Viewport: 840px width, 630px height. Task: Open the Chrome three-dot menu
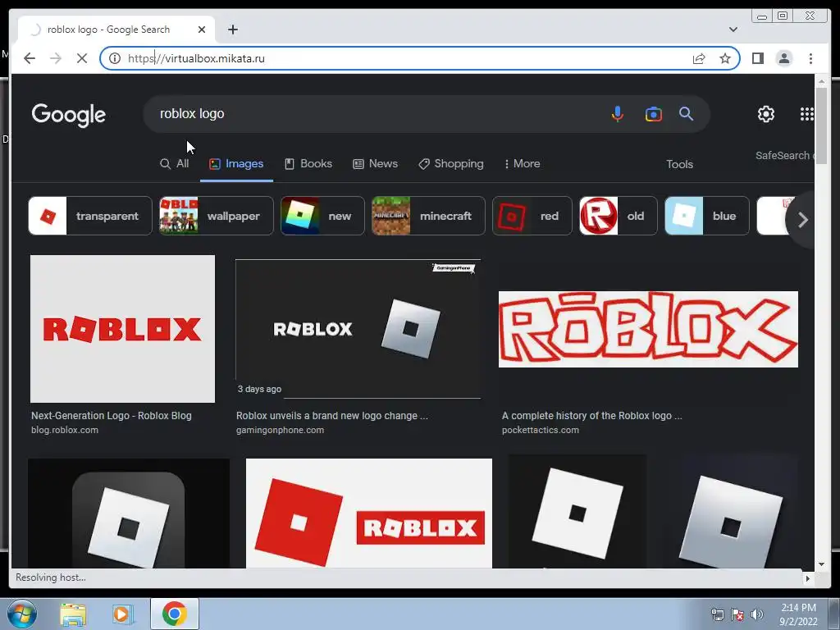(x=810, y=58)
